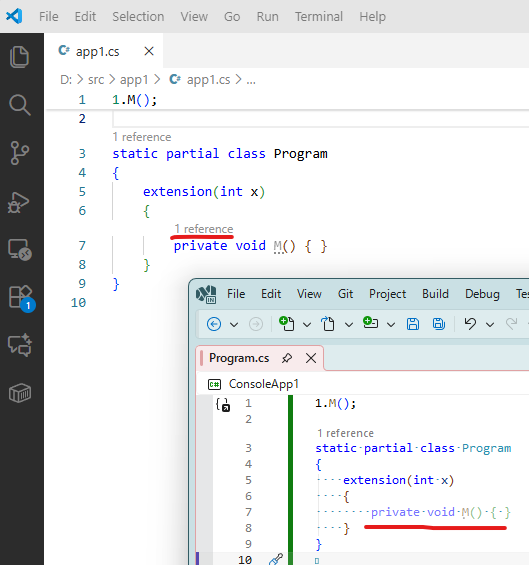Select the app1.cs breadcrumb segment
Screen dimensions: 529x565
click(208, 80)
